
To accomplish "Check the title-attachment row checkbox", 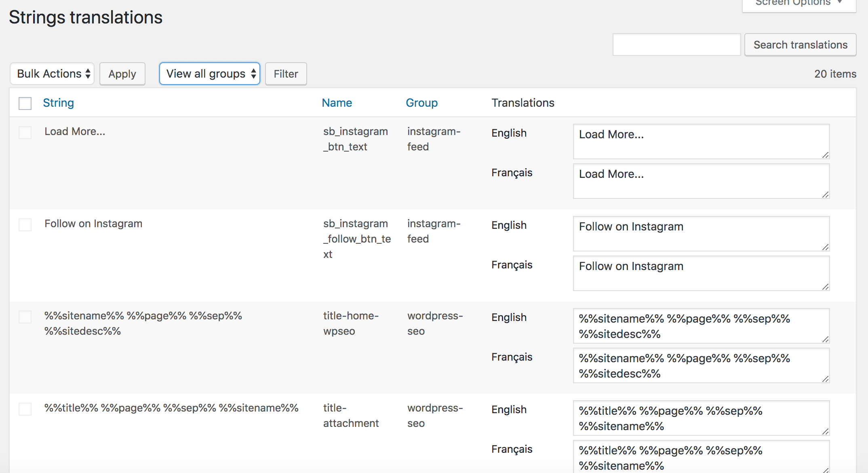I will (x=25, y=409).
